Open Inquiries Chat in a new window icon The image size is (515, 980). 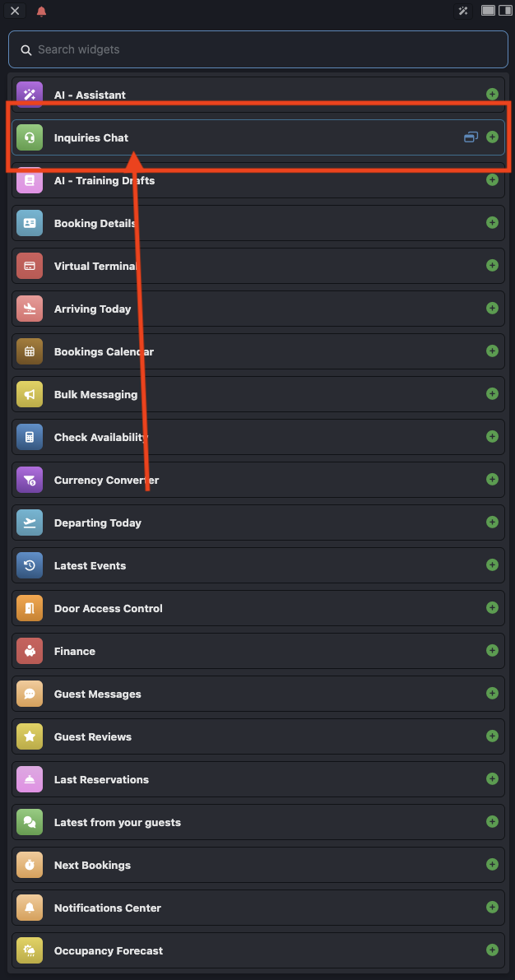(471, 137)
